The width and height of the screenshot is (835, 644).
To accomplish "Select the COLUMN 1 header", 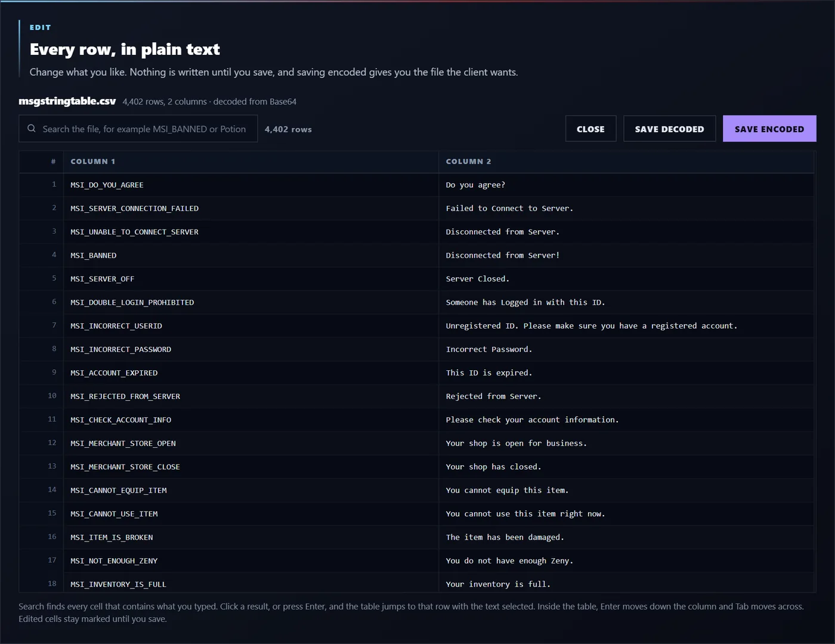I will (x=251, y=162).
